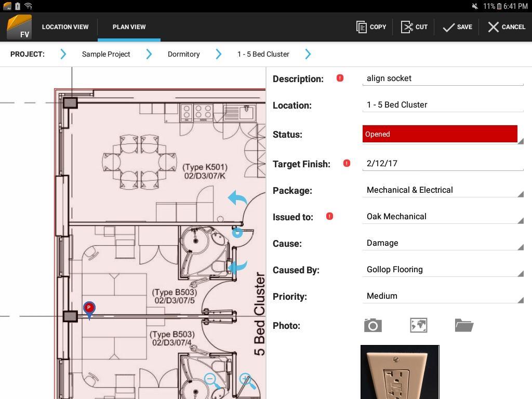Screen dimensions: 532x399
Task: Save the issue with checkmark button
Action: pyautogui.click(x=457, y=27)
